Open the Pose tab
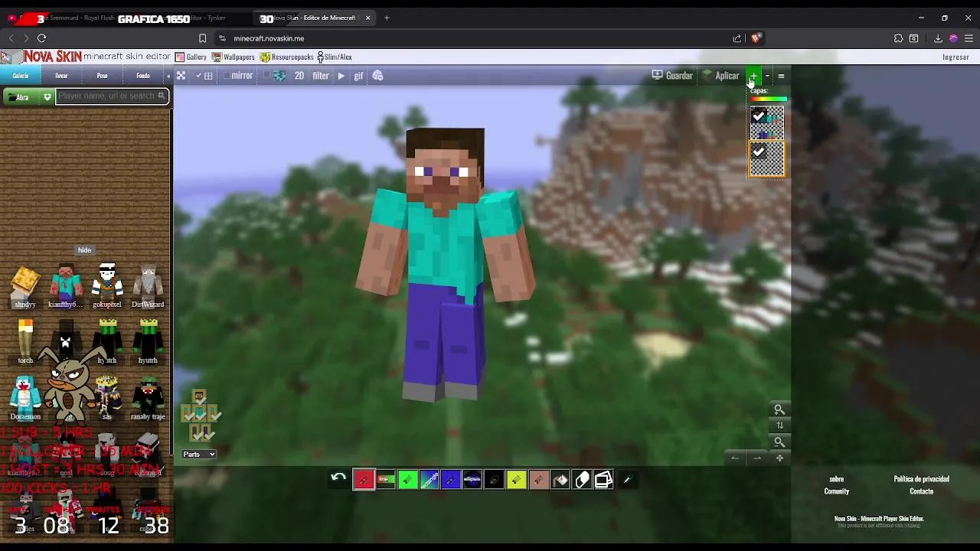Viewport: 980px width, 551px height. 102,75
